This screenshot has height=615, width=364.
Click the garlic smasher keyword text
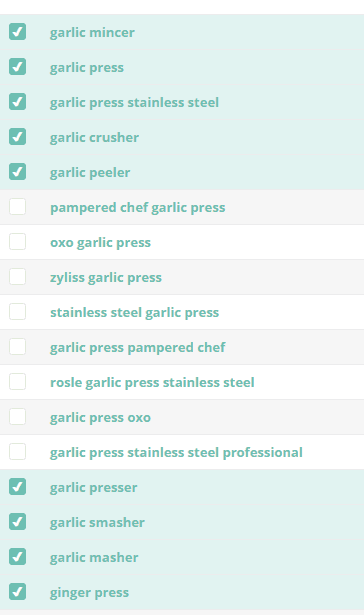point(97,522)
